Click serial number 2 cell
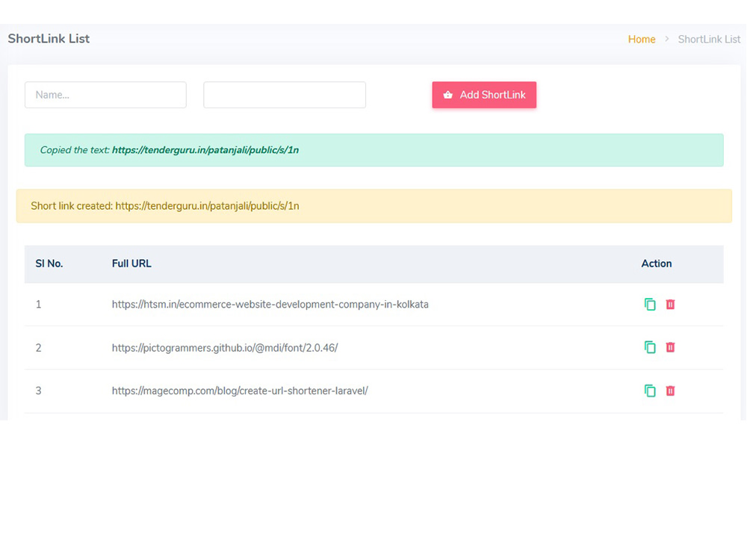The image size is (747, 560). pos(39,348)
